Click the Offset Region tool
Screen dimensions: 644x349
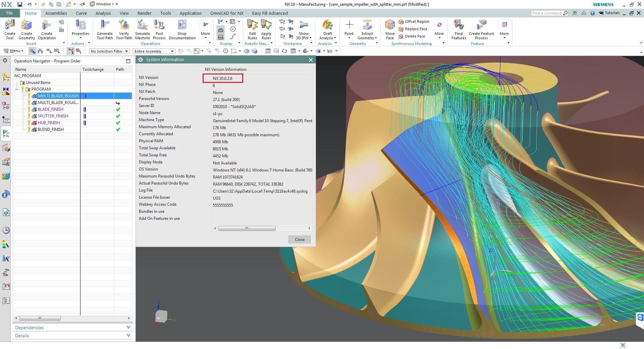click(x=414, y=21)
